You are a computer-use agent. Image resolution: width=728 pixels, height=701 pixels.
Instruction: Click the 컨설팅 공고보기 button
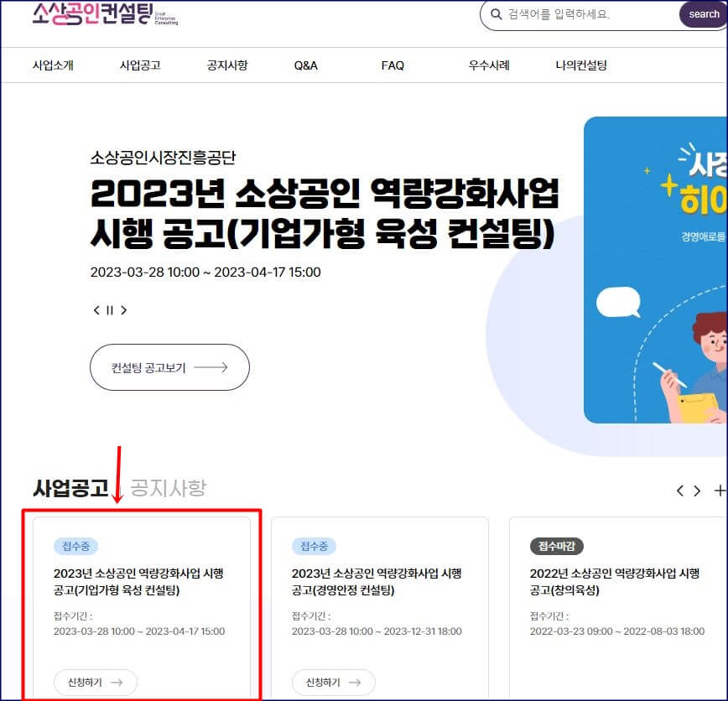169,367
